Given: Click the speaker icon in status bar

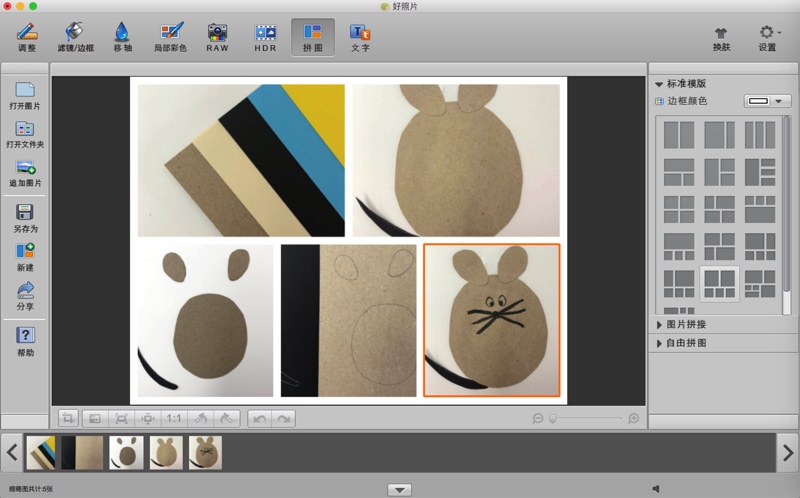Looking at the screenshot, I should pos(656,489).
